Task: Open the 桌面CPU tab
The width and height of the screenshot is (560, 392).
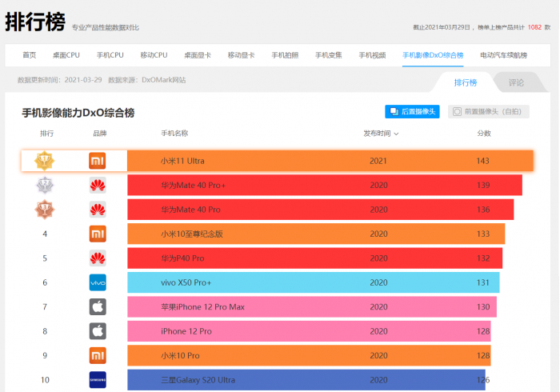Action: click(x=66, y=55)
